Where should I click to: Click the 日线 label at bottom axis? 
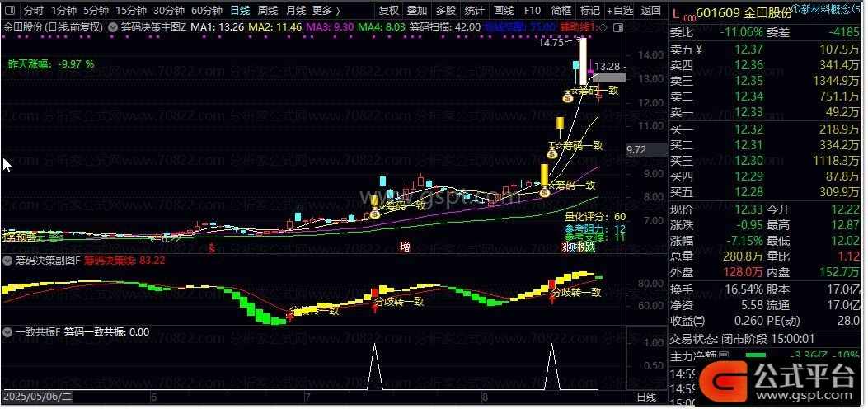pyautogui.click(x=646, y=397)
